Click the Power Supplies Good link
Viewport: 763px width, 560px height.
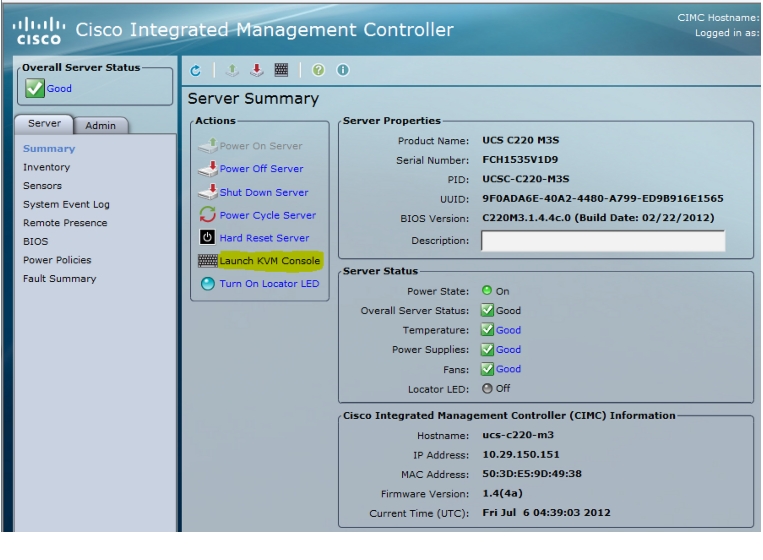(509, 349)
